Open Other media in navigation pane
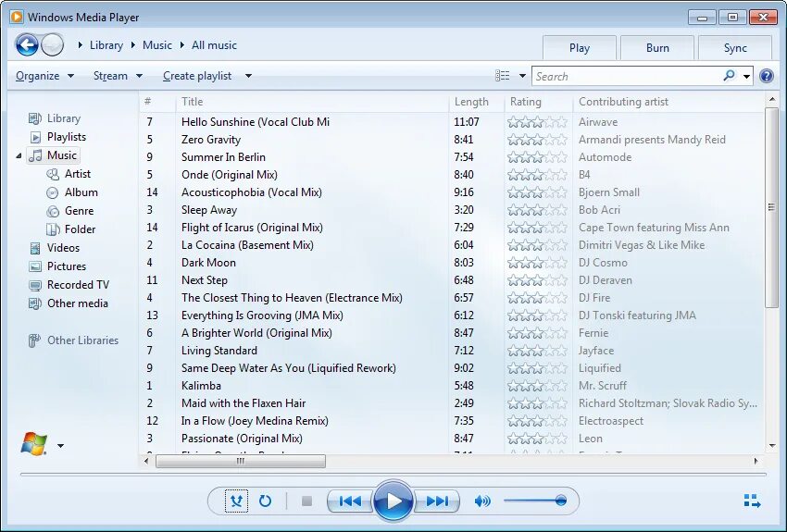 pos(69,303)
